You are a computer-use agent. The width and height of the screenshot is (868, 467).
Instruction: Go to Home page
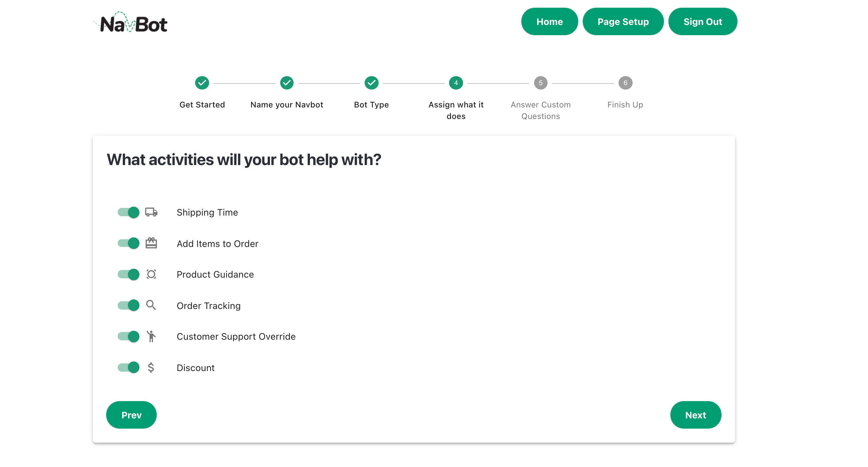point(549,22)
